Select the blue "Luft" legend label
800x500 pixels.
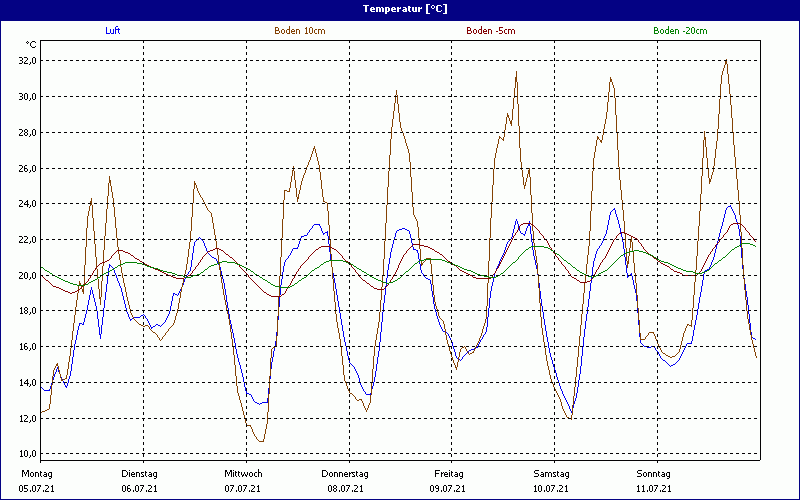113,31
